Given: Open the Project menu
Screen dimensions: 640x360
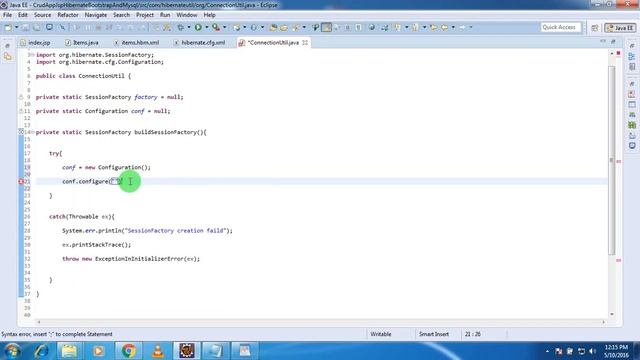Looking at the screenshot, I should pos(144,15).
